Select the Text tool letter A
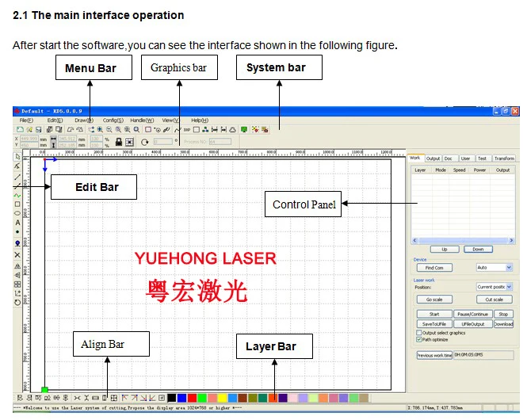This screenshot has width=527, height=420. coord(17,223)
